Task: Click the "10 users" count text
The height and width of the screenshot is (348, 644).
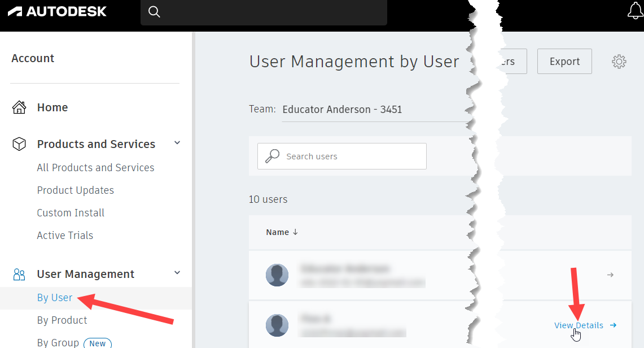Action: coord(268,199)
